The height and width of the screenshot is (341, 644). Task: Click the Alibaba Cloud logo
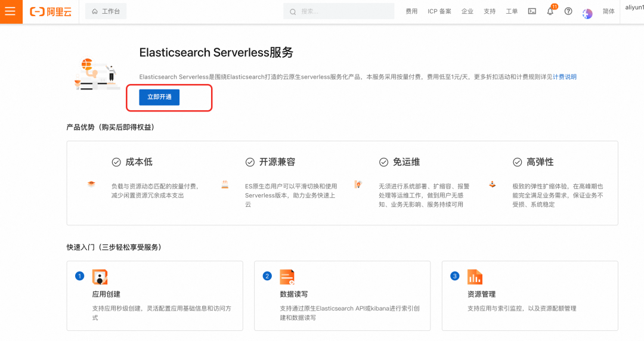coord(51,11)
